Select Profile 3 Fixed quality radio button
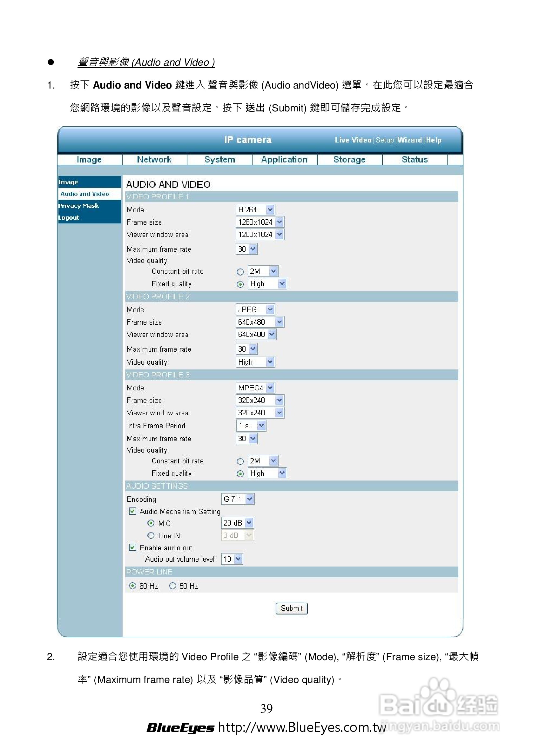Image resolution: width=533 pixels, height=756 pixels. (x=240, y=474)
